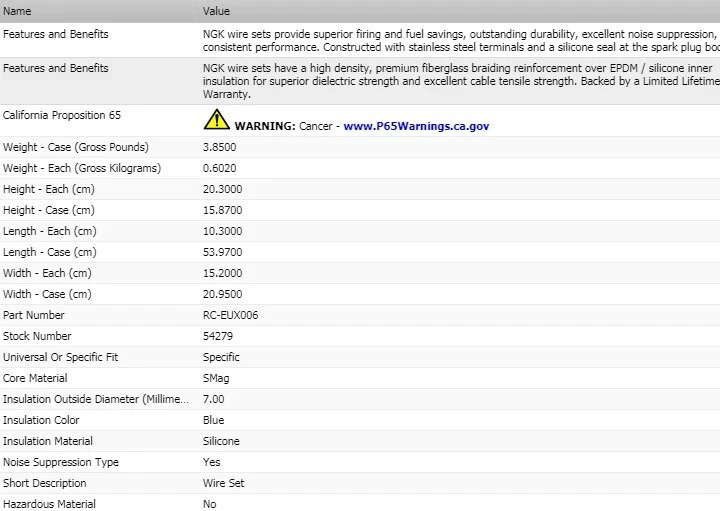Viewport: 720px width, 511px height.
Task: Select the value 15.8700
Action: point(222,210)
